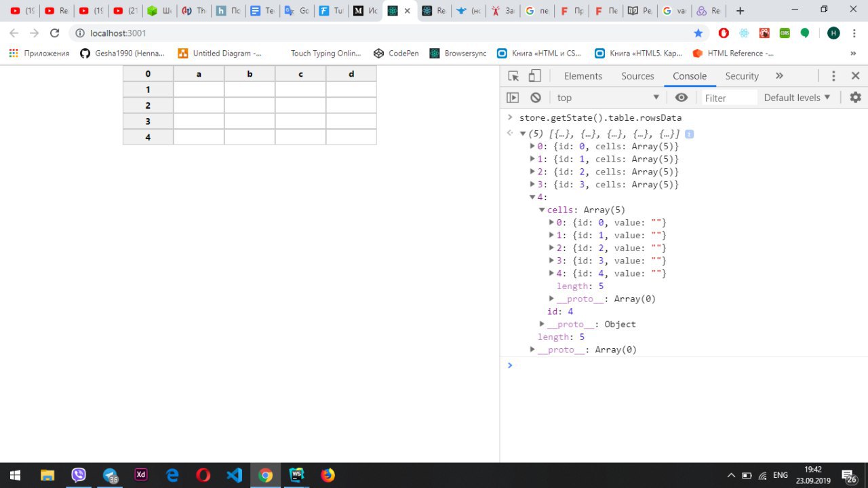Bookmark this page with the star icon
The width and height of the screenshot is (868, 488).
click(x=698, y=33)
